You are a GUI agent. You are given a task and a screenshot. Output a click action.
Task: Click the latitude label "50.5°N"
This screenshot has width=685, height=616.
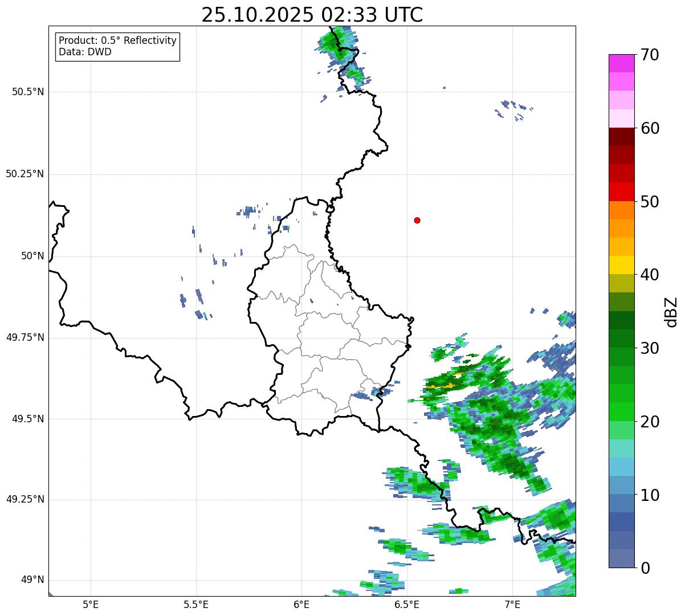(28, 92)
